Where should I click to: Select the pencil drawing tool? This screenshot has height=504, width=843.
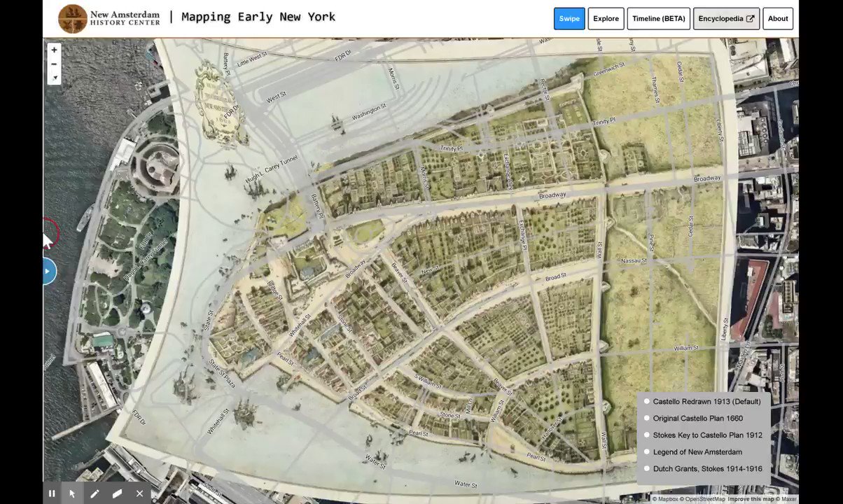pyautogui.click(x=95, y=493)
